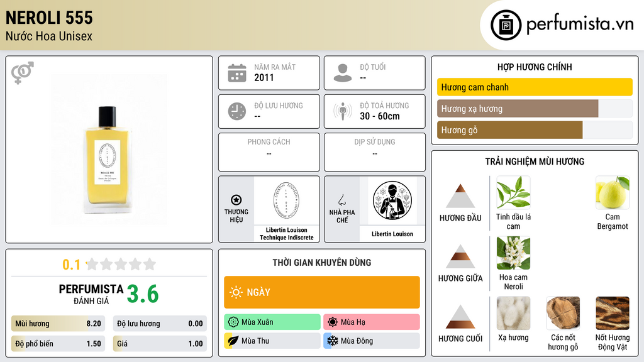Click the nose icon above Nhà pha chế
The image size is (644, 362).
341,200
